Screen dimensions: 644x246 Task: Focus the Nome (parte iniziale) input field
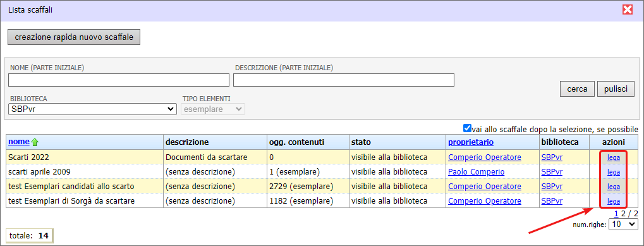119,80
